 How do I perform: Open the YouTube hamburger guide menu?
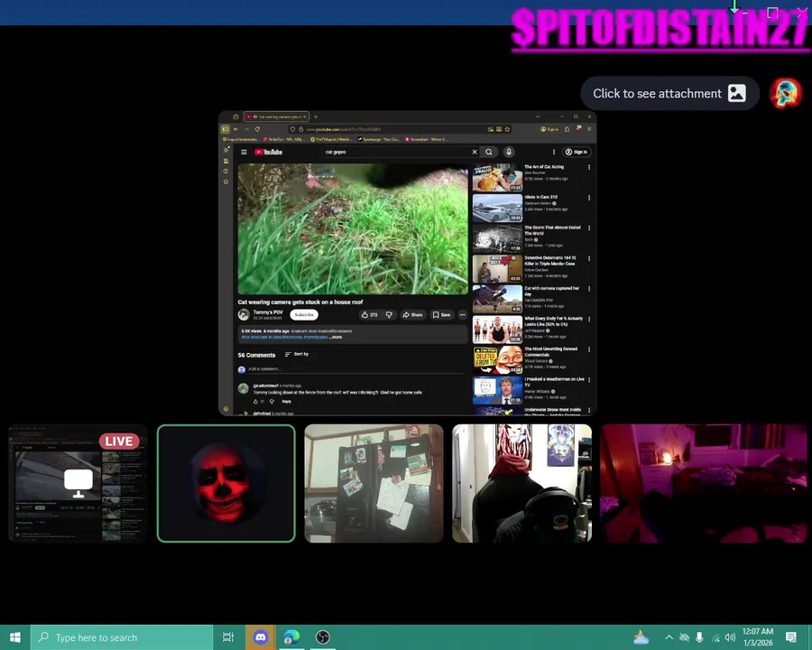[244, 152]
